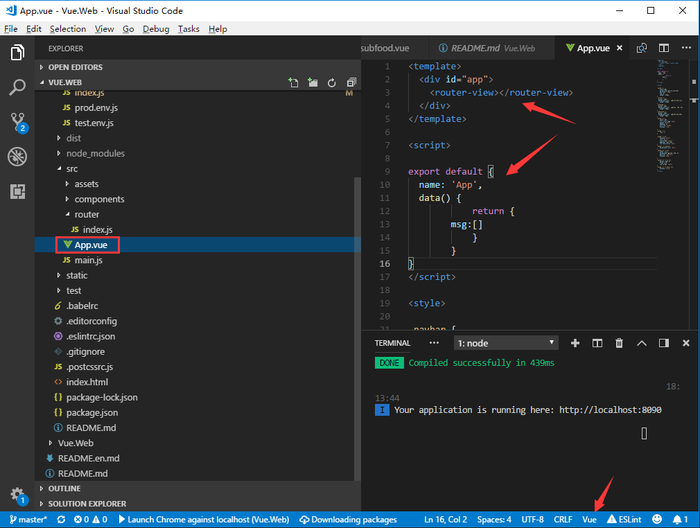Image resolution: width=700 pixels, height=528 pixels.
Task: Expand the OUTLINE section
Action: click(x=197, y=489)
